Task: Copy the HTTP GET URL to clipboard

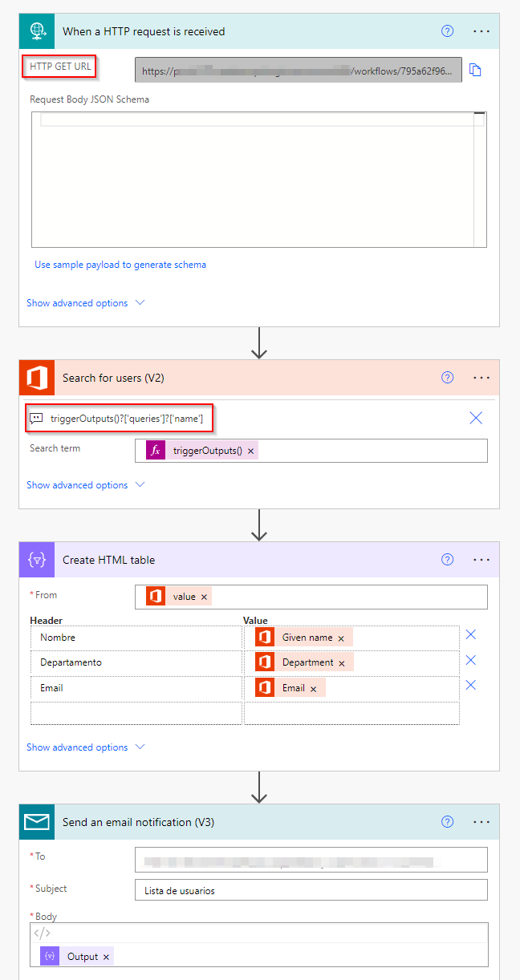Action: 475,71
